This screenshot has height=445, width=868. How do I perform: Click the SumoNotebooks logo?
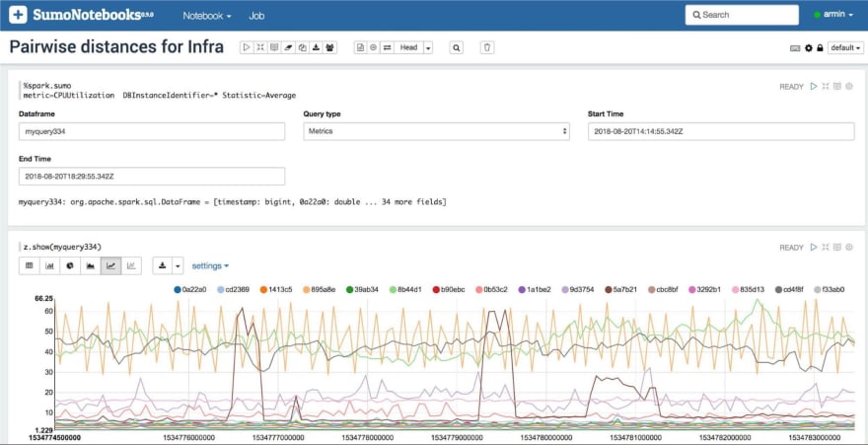point(81,15)
